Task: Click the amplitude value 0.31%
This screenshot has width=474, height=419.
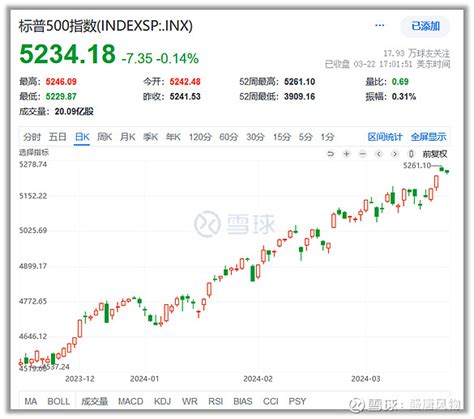Action: coord(404,97)
